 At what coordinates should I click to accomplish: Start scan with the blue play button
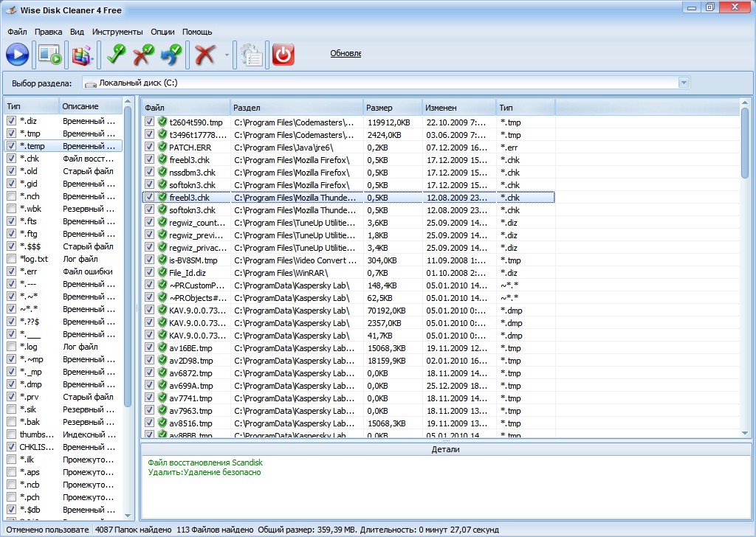point(18,54)
